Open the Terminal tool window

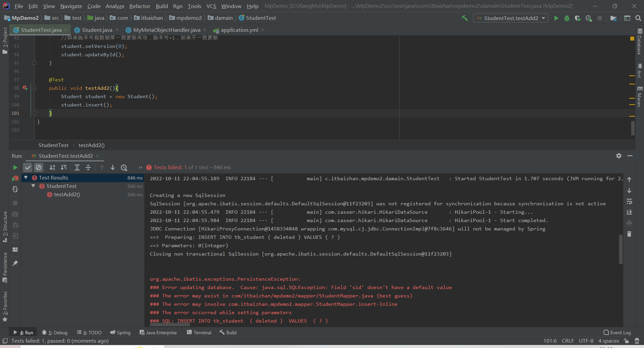[x=199, y=333]
